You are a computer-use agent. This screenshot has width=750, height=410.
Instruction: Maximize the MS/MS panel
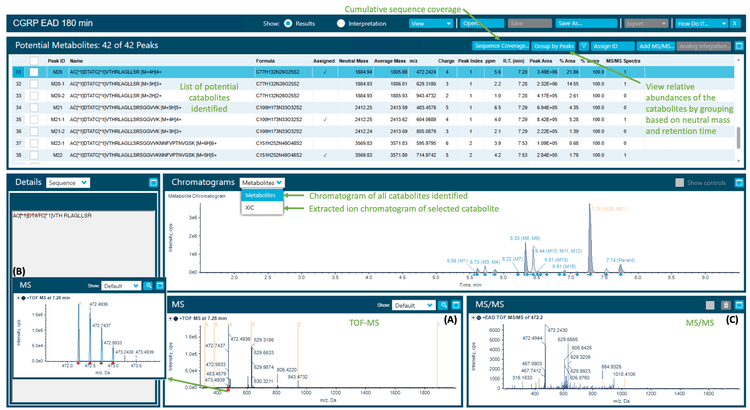tap(738, 305)
